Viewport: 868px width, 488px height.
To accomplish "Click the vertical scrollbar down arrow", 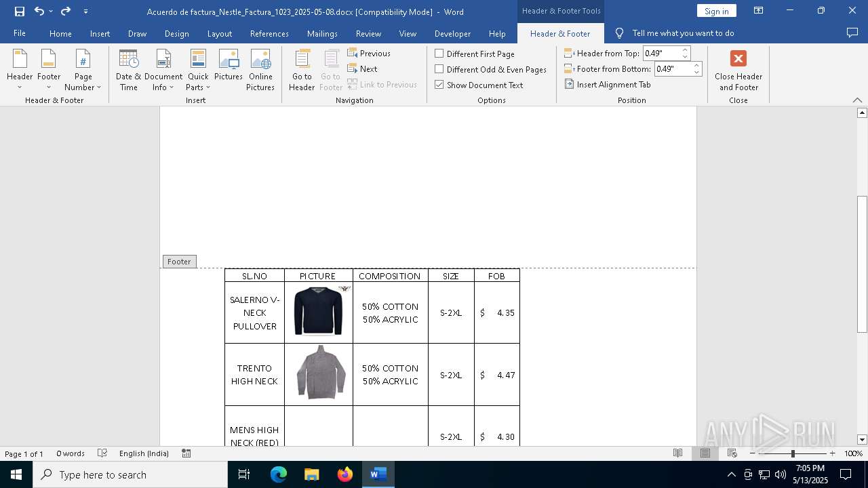I will (x=862, y=440).
